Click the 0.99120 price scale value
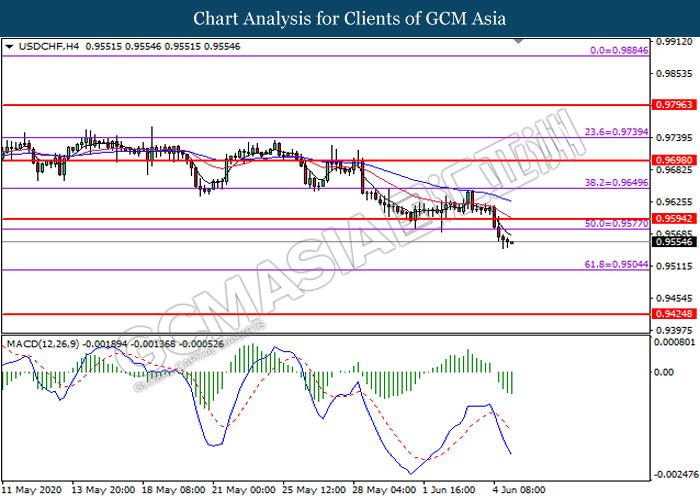Viewport: 700px width, 500px height. point(674,42)
